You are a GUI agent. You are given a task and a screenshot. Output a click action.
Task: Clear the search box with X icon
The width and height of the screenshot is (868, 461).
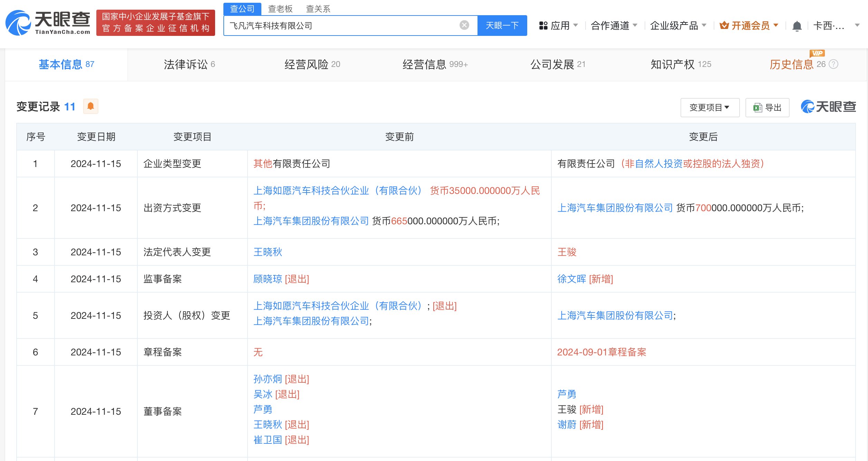click(x=464, y=25)
